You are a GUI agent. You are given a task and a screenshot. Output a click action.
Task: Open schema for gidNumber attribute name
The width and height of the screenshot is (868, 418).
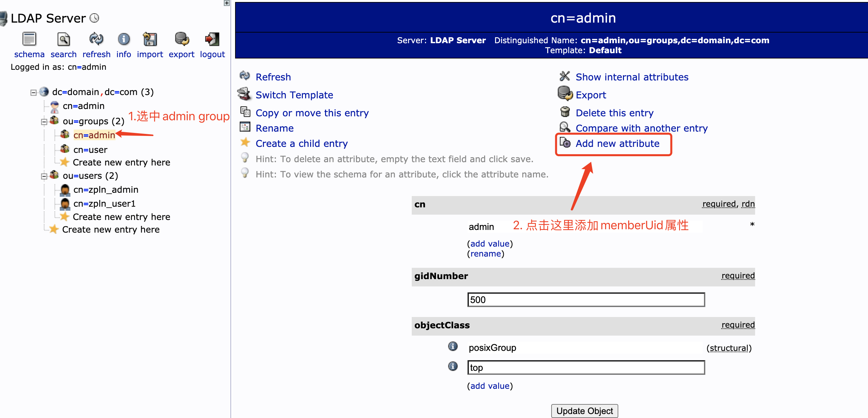(x=441, y=276)
